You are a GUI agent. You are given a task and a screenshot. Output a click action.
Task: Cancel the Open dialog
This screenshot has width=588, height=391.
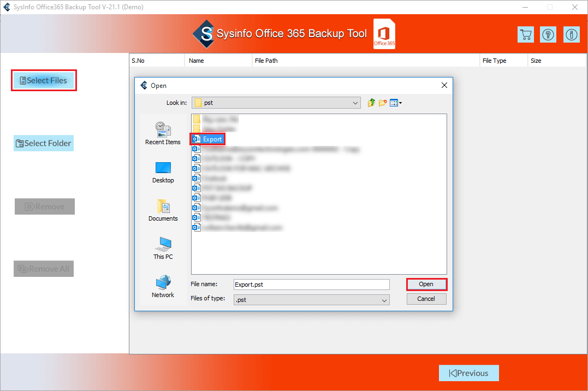pos(426,299)
